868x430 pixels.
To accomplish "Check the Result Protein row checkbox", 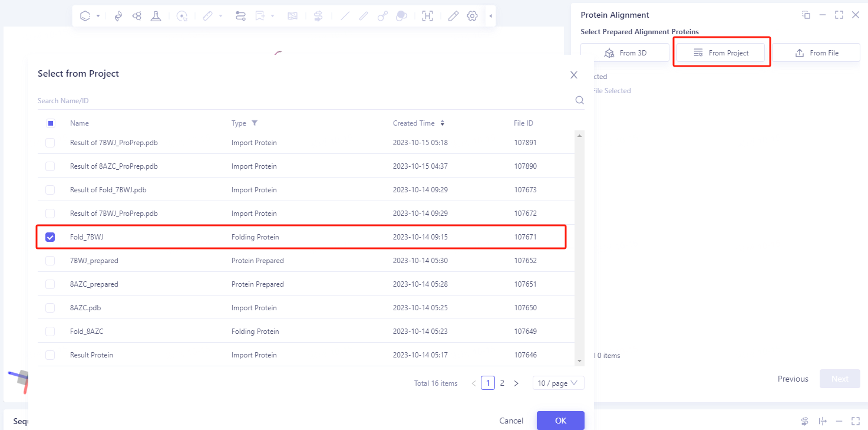I will [50, 355].
